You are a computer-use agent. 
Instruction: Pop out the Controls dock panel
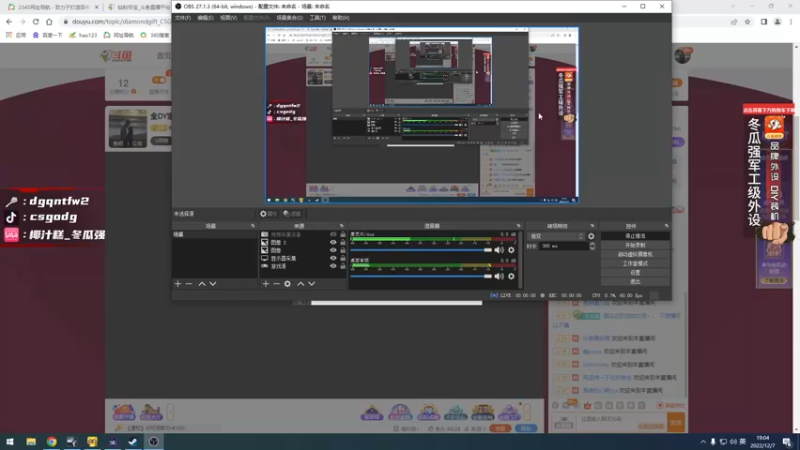[x=666, y=226]
